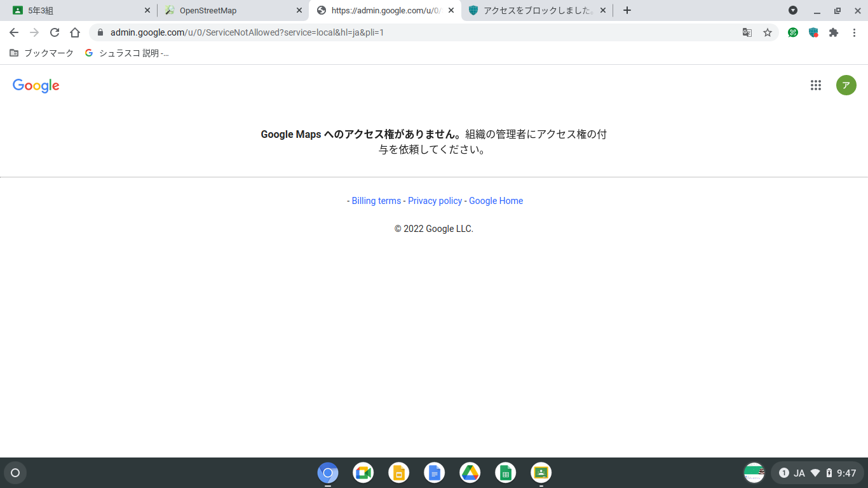Screen dimensions: 868x488
Task: Open the browser extensions puzzle icon
Action: tap(834, 32)
